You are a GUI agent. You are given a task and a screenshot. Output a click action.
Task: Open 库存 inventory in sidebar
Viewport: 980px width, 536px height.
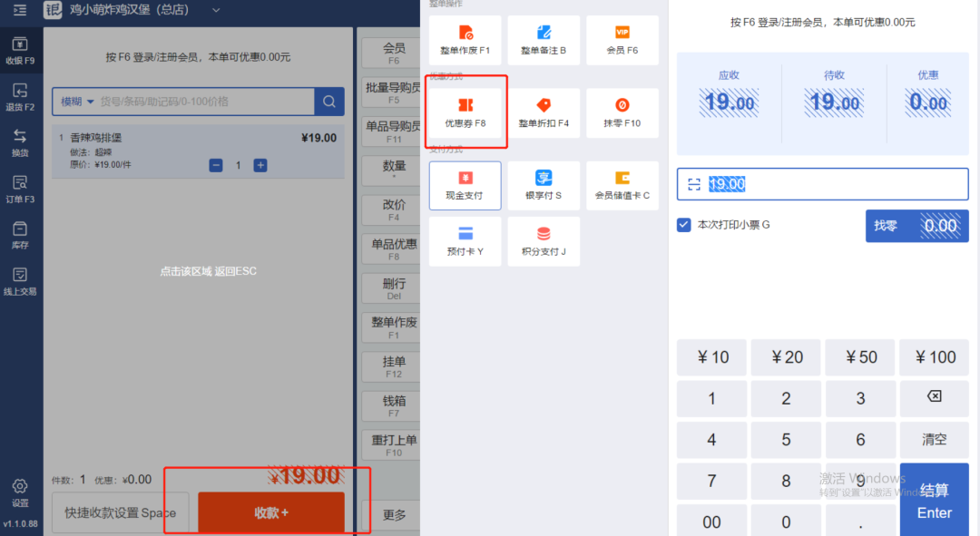pos(20,235)
